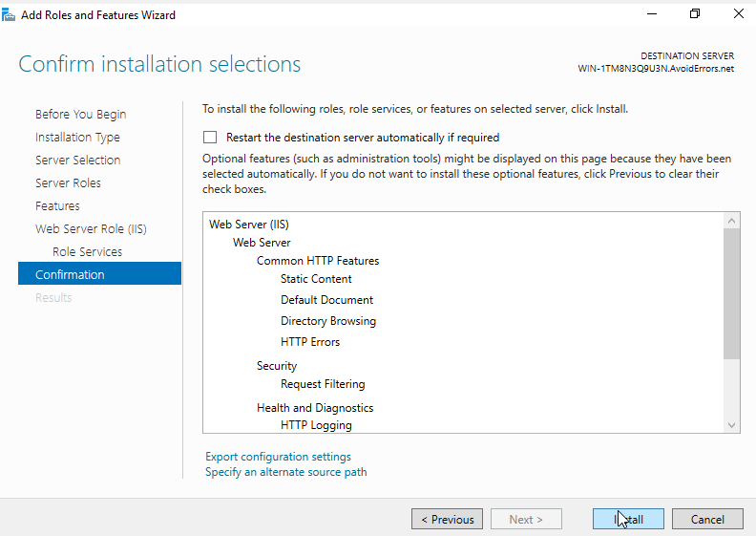
Task: Select HTTP Errors entry
Action: pyautogui.click(x=310, y=342)
